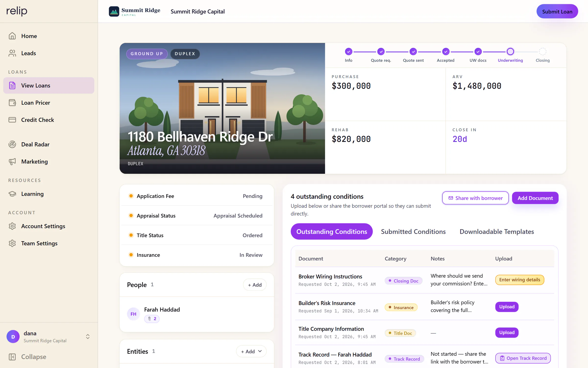Click the Summit Ridge Capital mountain logo
The image size is (588, 368).
pos(114,11)
